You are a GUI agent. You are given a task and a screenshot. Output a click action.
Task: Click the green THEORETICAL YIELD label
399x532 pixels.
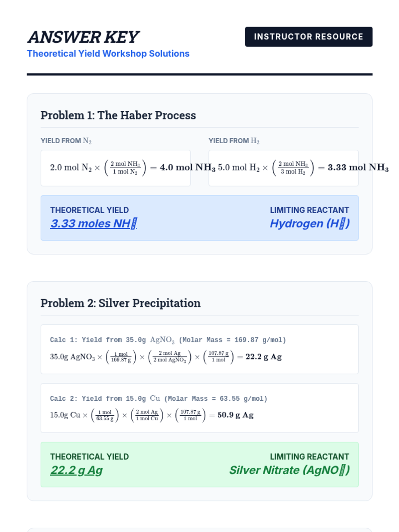click(x=89, y=457)
